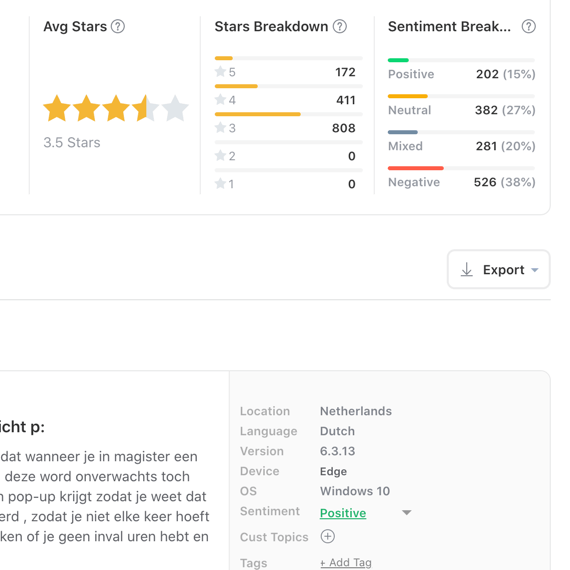
Task: Click the + Add Tag link
Action: (x=346, y=562)
